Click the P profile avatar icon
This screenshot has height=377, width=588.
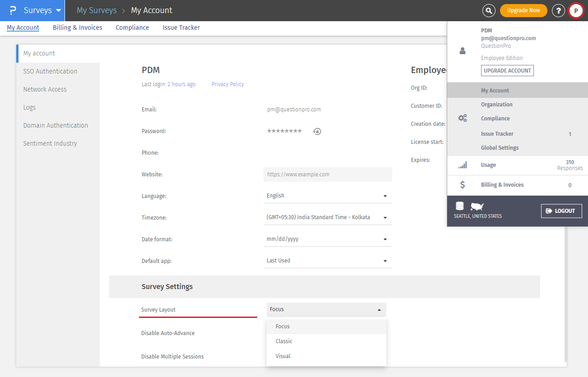[x=576, y=10]
